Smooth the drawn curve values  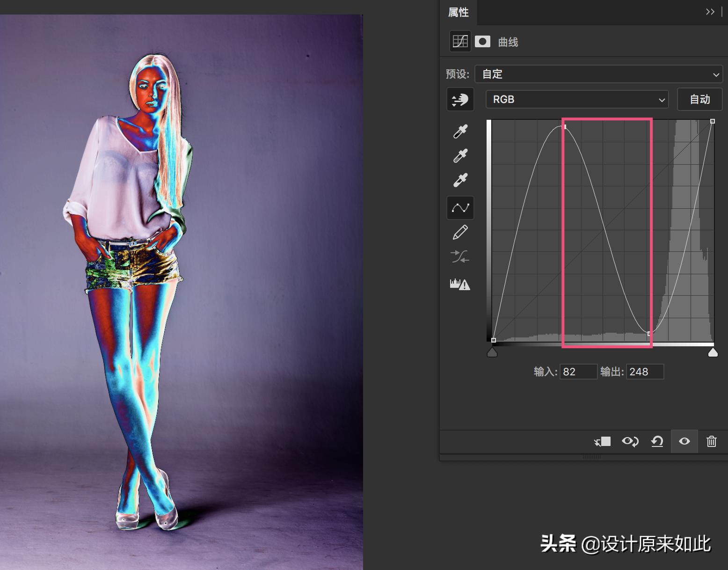pyautogui.click(x=460, y=256)
